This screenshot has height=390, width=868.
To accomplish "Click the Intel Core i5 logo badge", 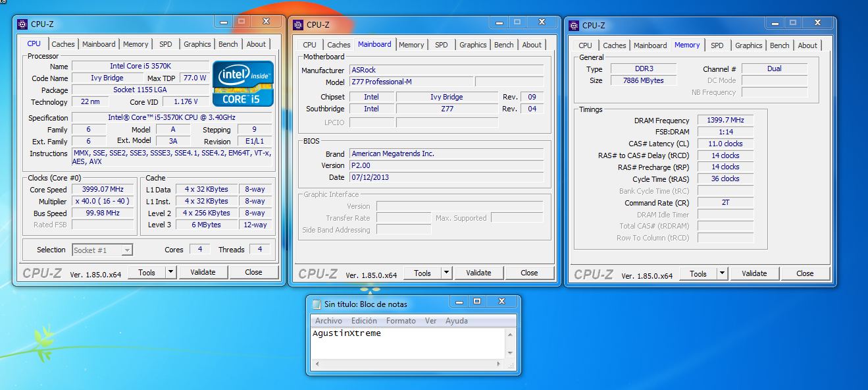I will click(x=243, y=84).
